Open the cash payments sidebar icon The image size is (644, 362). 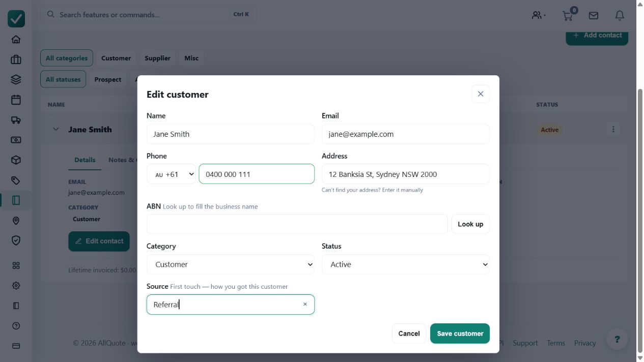click(x=16, y=140)
